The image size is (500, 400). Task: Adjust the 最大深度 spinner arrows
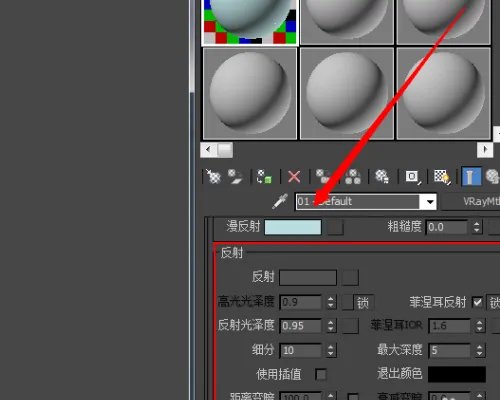479,350
